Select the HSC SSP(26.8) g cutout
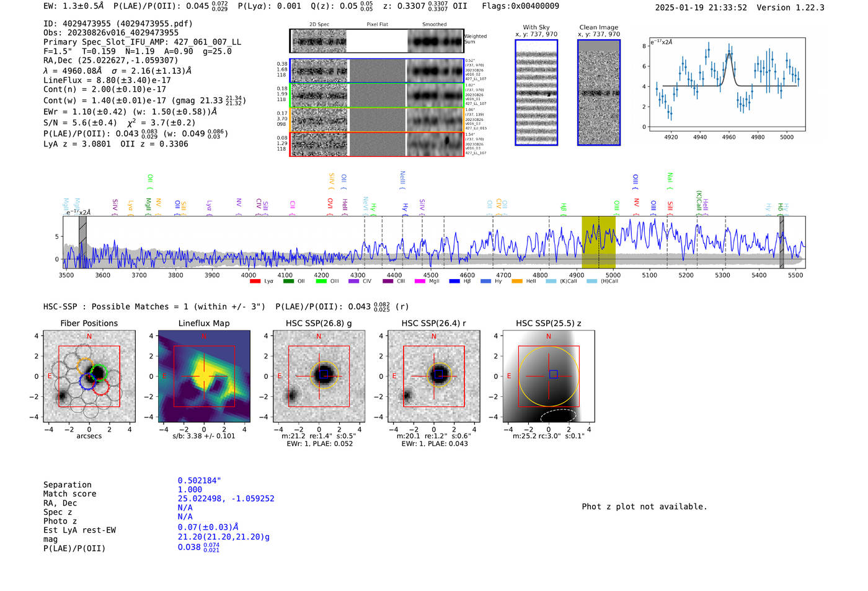Image resolution: width=868 pixels, height=591 pixels. pyautogui.click(x=319, y=376)
